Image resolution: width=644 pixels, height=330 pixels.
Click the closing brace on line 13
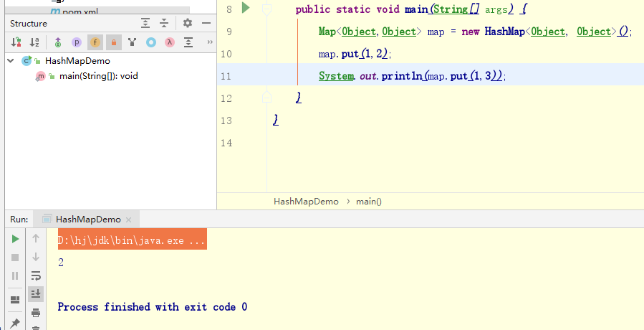click(x=276, y=120)
